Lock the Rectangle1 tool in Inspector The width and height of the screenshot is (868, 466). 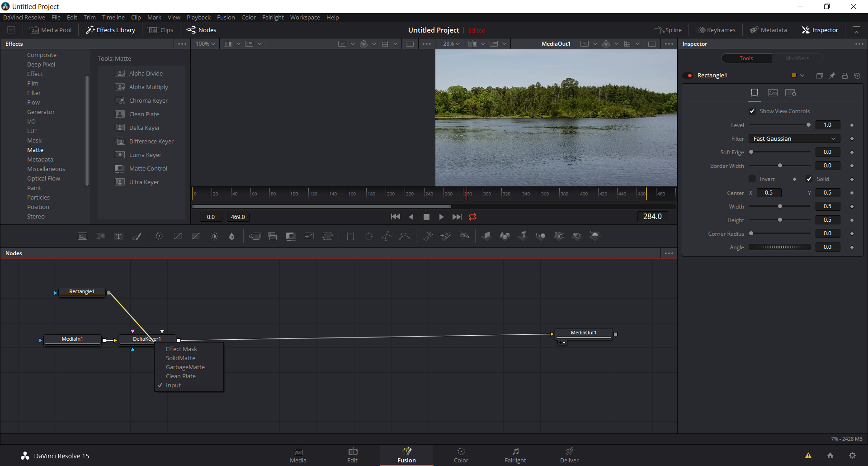coord(844,76)
